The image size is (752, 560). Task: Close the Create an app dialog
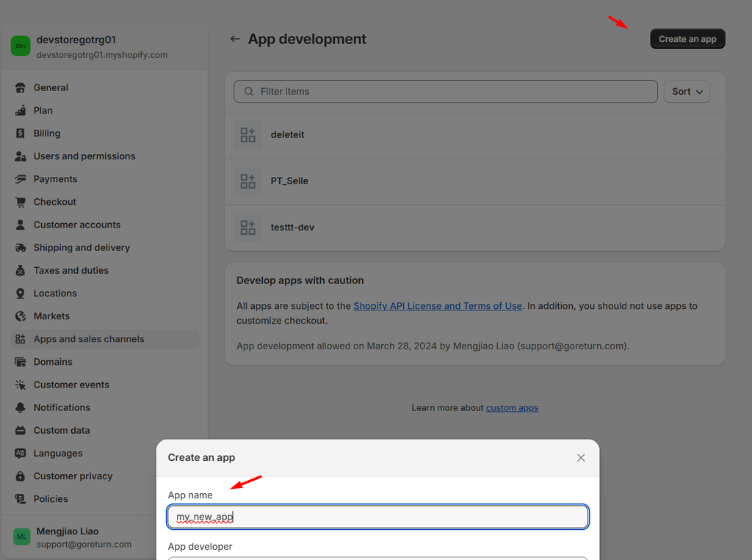pos(581,458)
